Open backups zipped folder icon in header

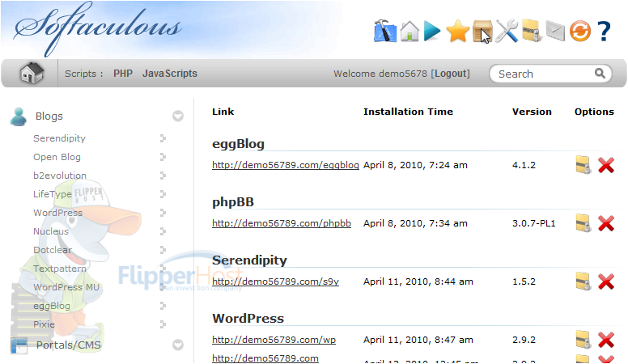(x=532, y=31)
